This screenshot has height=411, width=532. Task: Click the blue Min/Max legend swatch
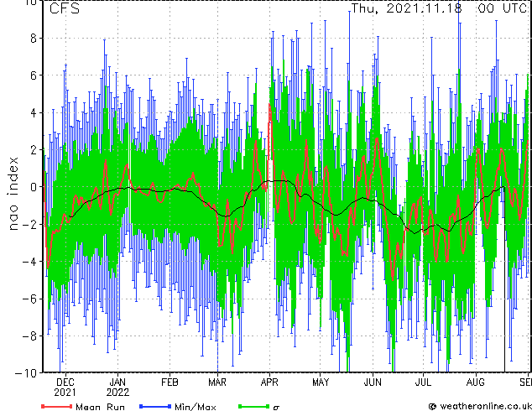click(x=155, y=406)
